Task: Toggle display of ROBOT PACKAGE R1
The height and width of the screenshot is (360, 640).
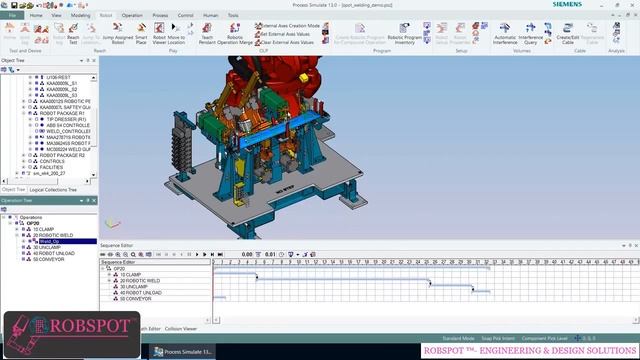Action: pos(30,113)
